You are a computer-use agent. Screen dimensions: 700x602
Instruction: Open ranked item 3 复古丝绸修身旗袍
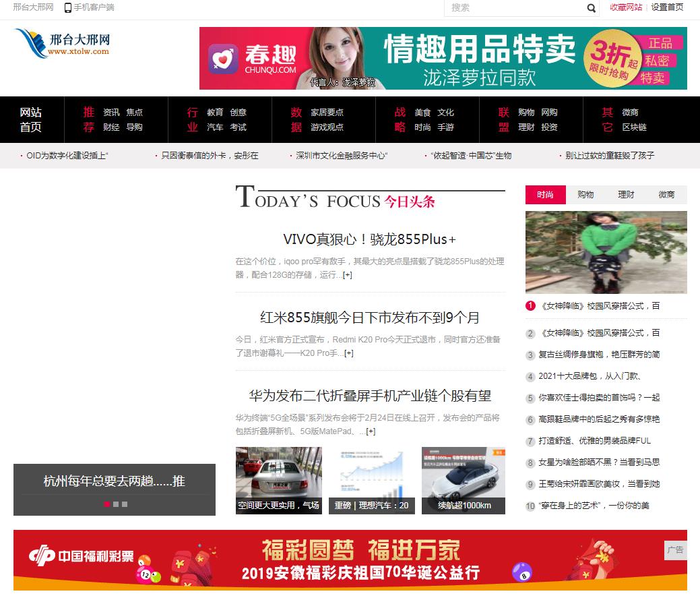pyautogui.click(x=599, y=355)
